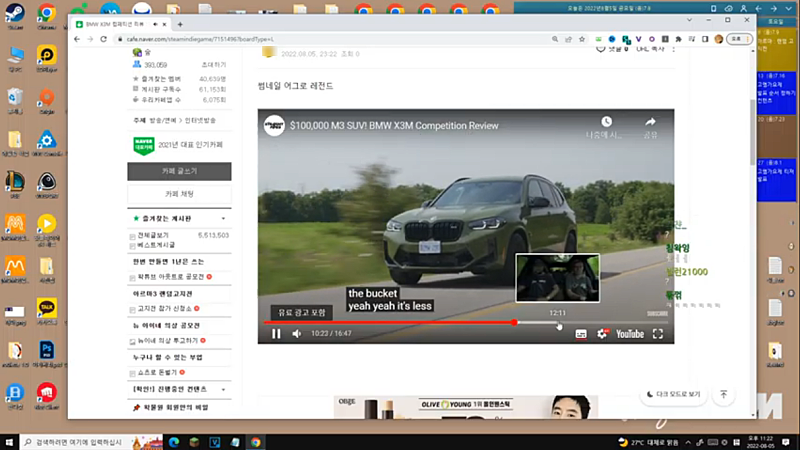The image size is (800, 450).
Task: Open the video settings gear
Action: click(x=602, y=334)
